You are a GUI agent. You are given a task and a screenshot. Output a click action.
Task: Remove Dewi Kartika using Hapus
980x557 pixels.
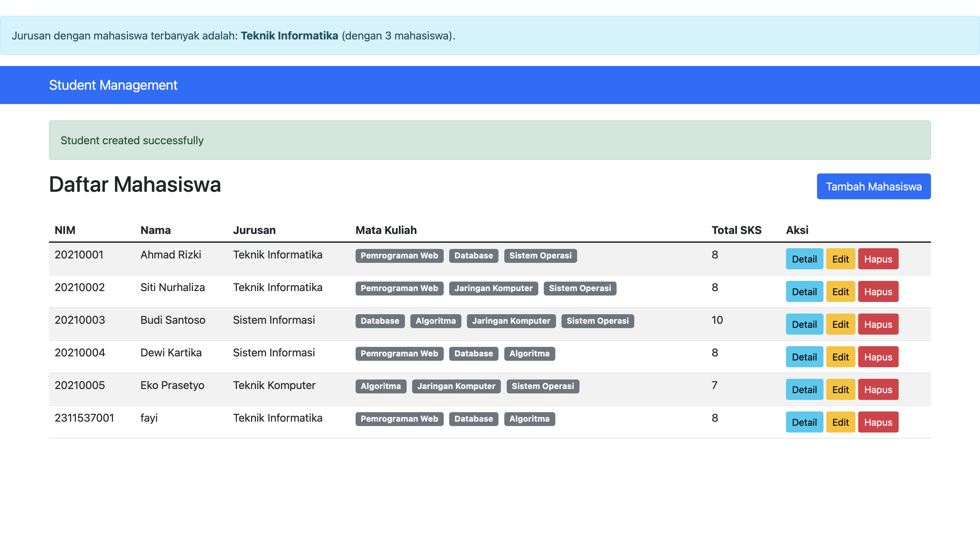pyautogui.click(x=878, y=357)
